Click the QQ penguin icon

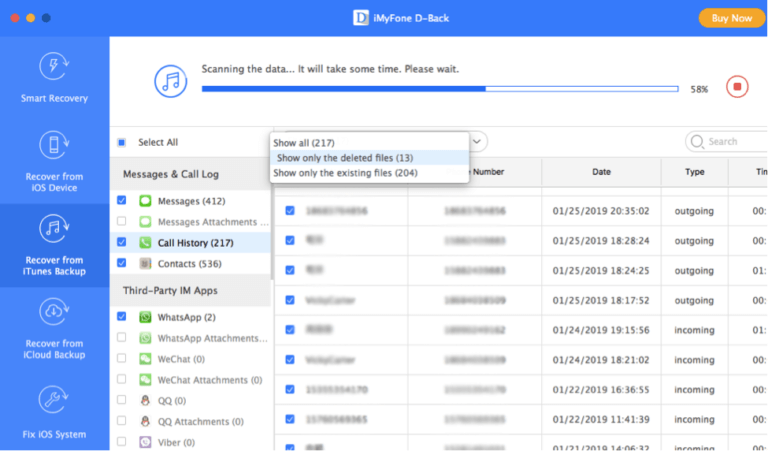tap(145, 401)
